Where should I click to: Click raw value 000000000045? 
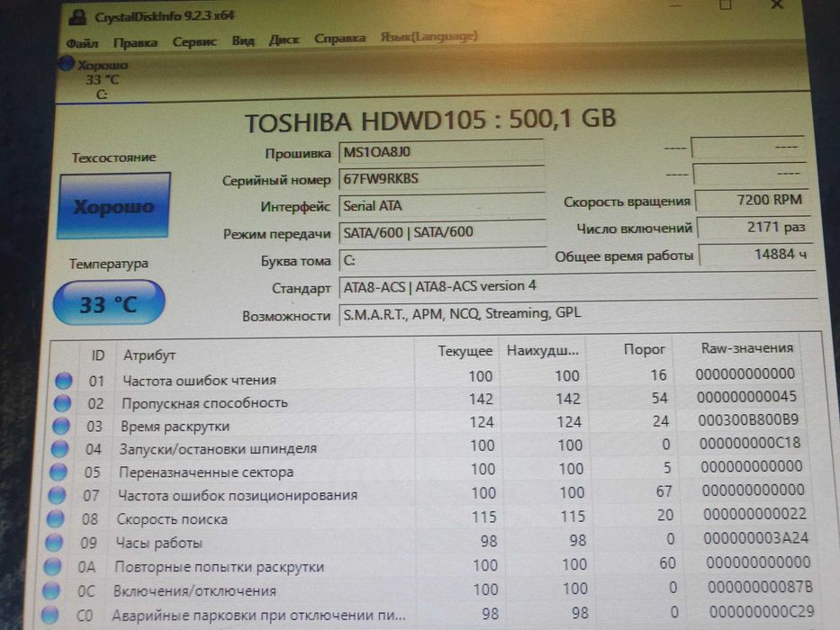(746, 397)
